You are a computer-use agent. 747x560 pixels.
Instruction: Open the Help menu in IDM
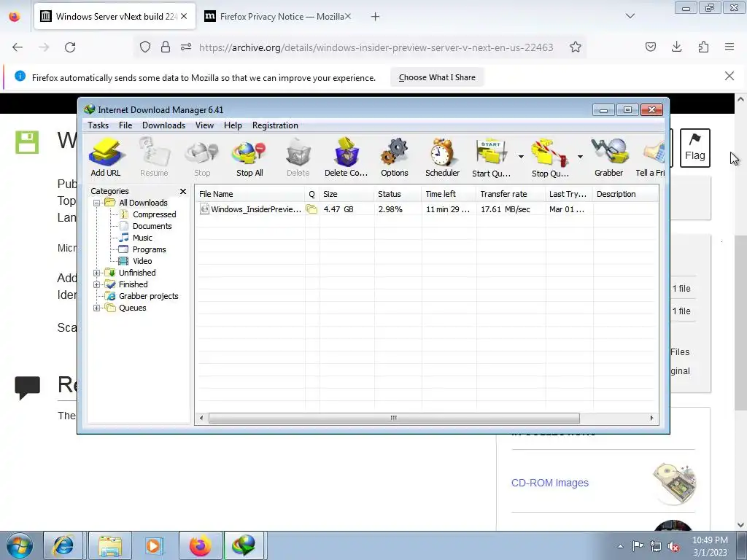(233, 125)
